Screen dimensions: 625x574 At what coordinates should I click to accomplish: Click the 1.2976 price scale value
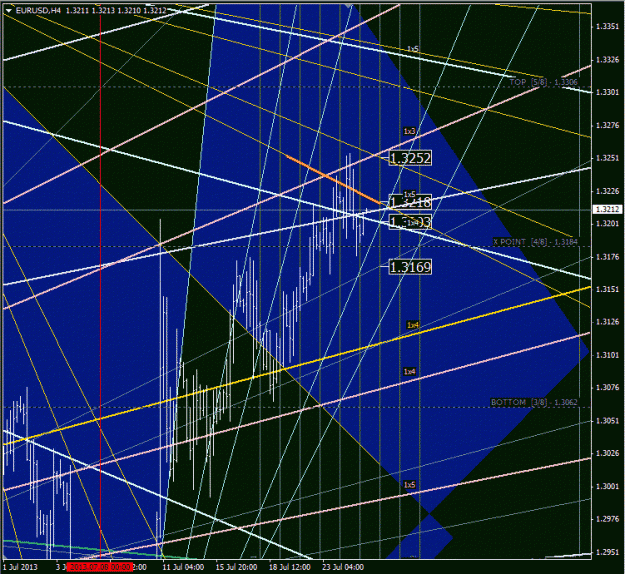click(x=607, y=519)
